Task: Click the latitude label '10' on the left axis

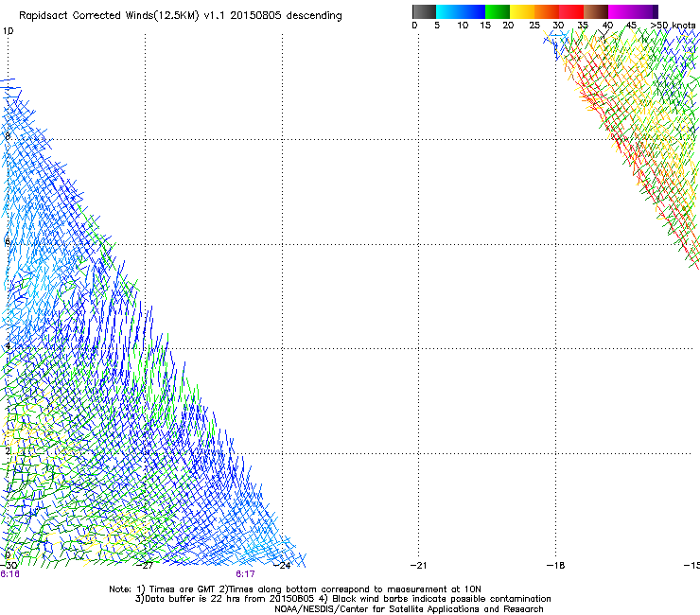Action: [x=8, y=31]
